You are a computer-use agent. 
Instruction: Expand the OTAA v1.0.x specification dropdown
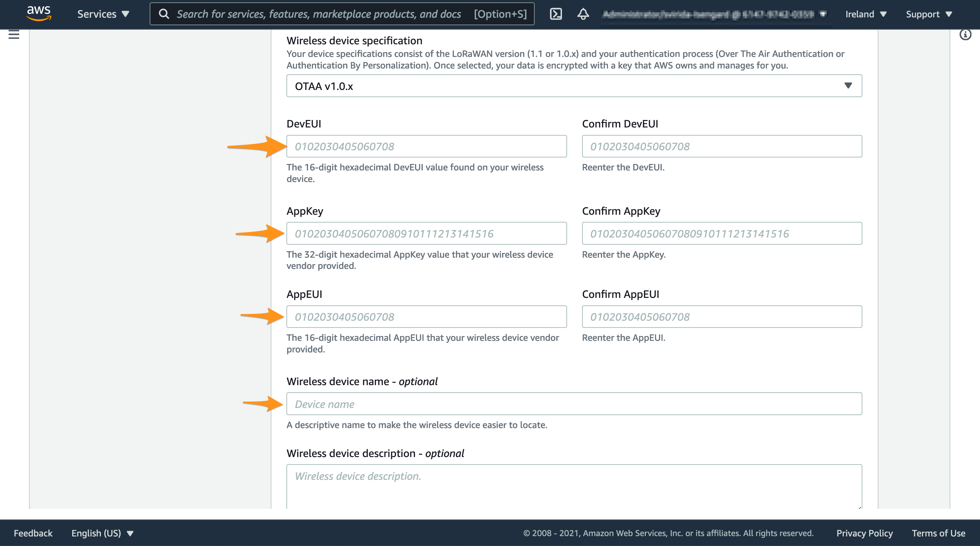click(x=574, y=86)
